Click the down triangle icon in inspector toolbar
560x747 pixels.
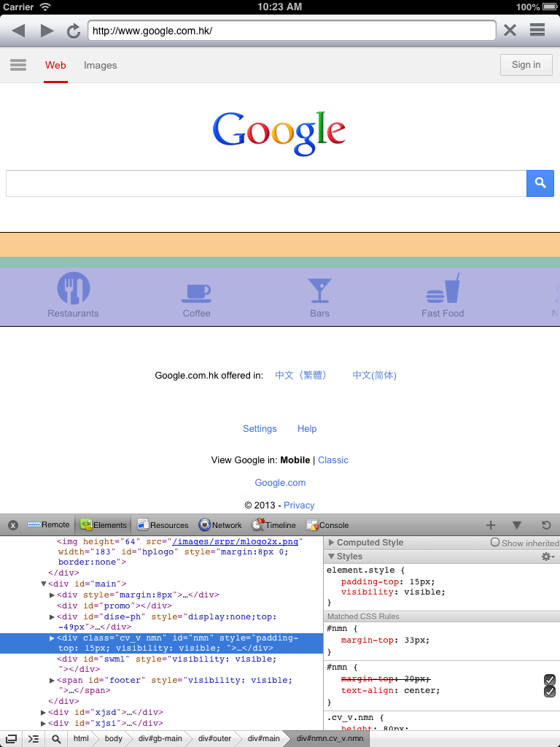coord(517,525)
